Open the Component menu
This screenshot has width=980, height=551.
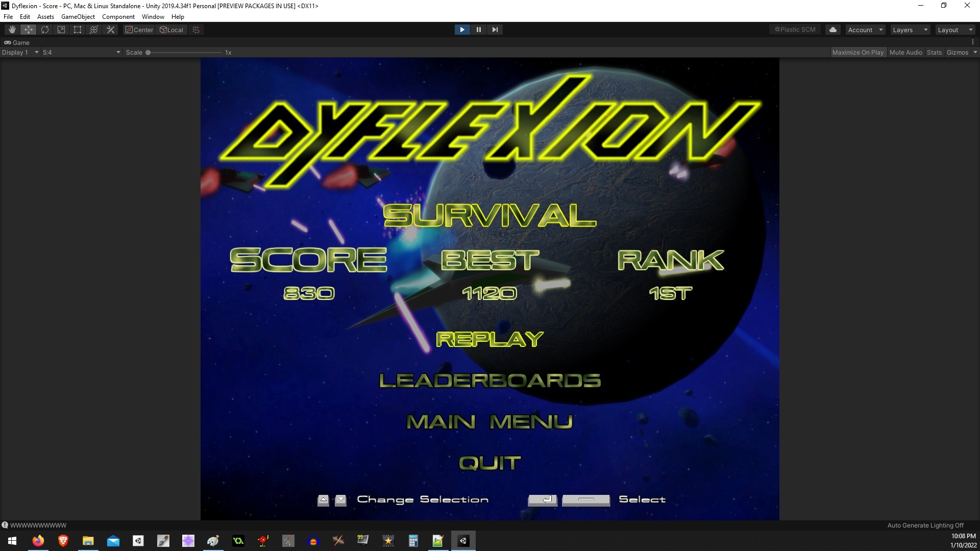[x=118, y=16]
